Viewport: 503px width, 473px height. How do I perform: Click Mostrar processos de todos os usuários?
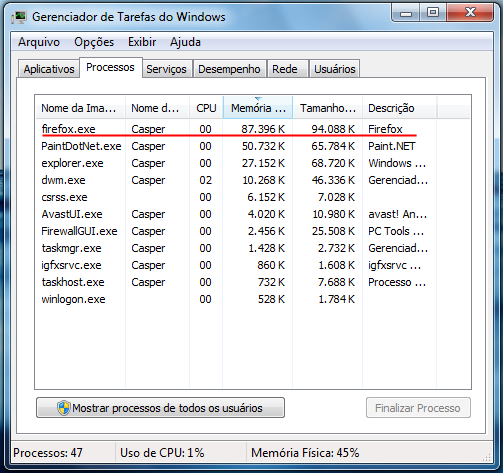click(x=160, y=408)
